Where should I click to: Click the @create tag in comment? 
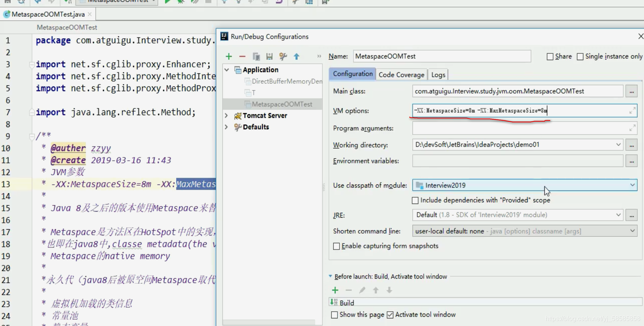tap(68, 160)
